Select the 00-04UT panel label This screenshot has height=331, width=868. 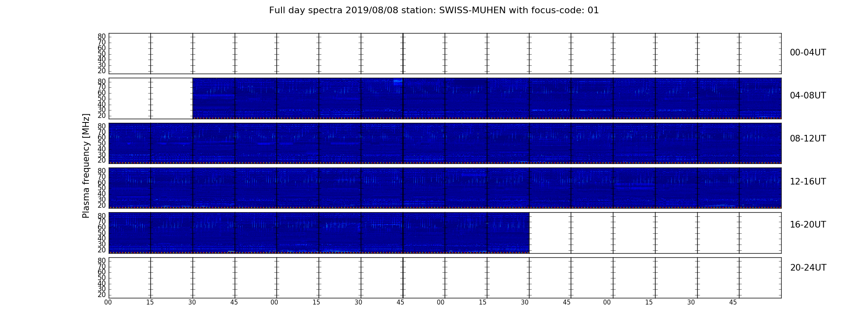[808, 53]
